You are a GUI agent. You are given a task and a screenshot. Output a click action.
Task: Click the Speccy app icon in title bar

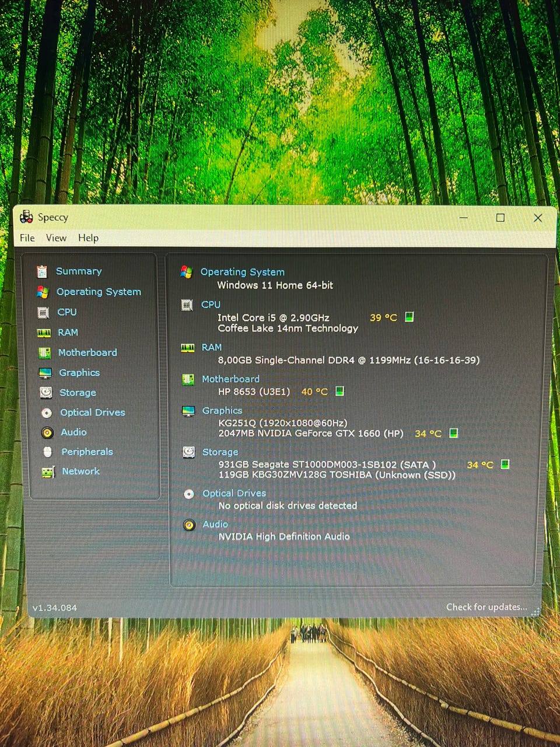coord(26,217)
